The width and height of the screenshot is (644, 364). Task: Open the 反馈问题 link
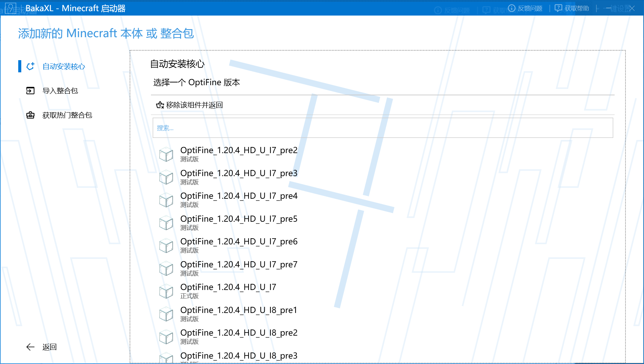525,8
